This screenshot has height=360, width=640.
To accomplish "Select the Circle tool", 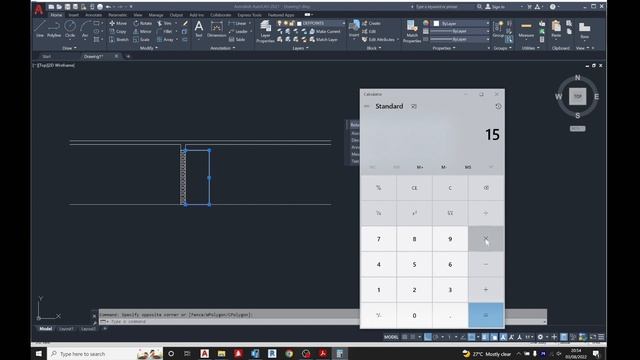I will point(70,29).
